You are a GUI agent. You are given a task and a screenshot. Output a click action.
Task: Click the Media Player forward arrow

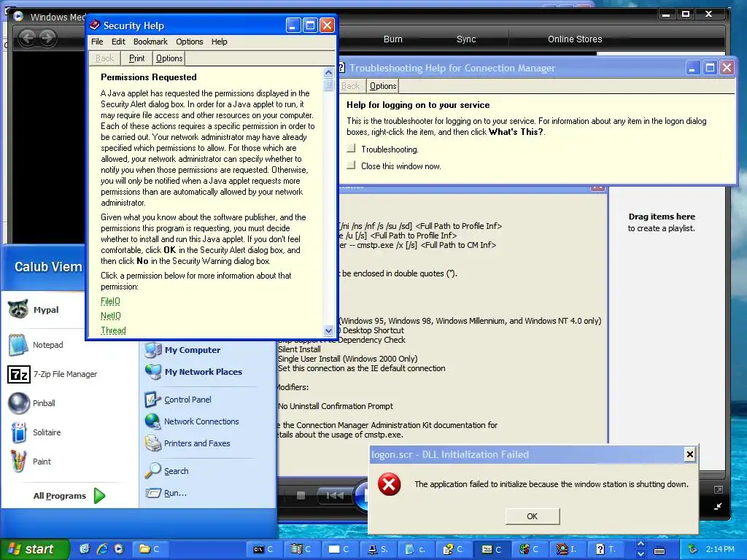(47, 38)
